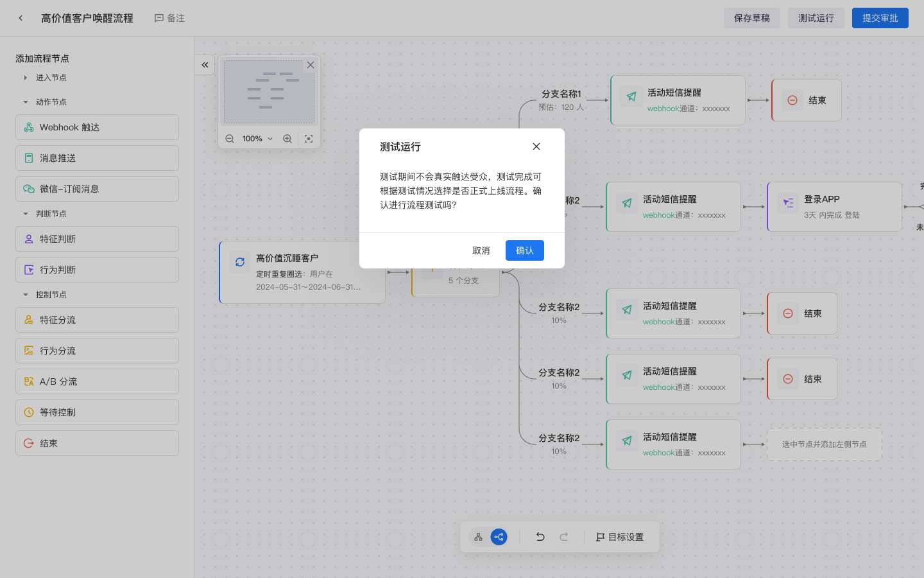Close the minimap panel
This screenshot has height=578, width=924.
tap(311, 65)
